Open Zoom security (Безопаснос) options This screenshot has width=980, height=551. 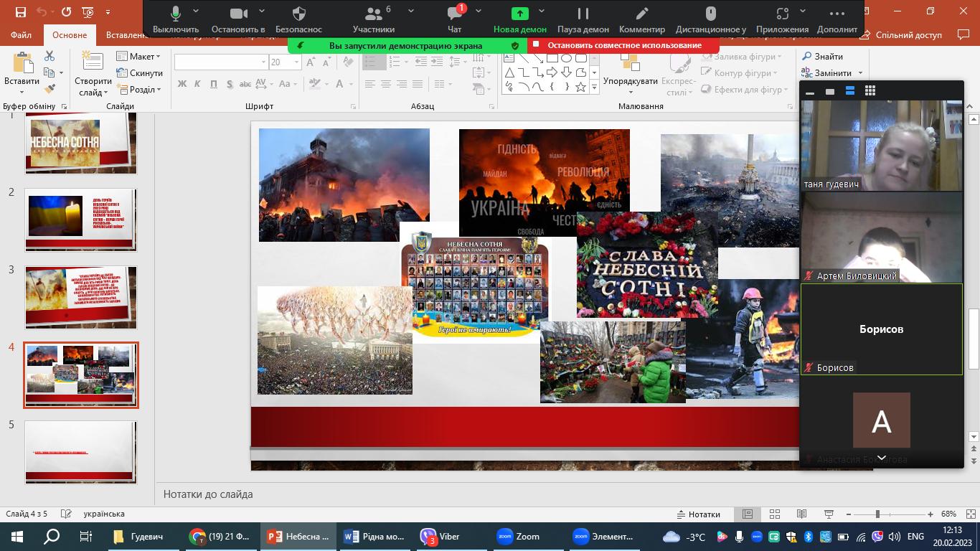pos(299,19)
